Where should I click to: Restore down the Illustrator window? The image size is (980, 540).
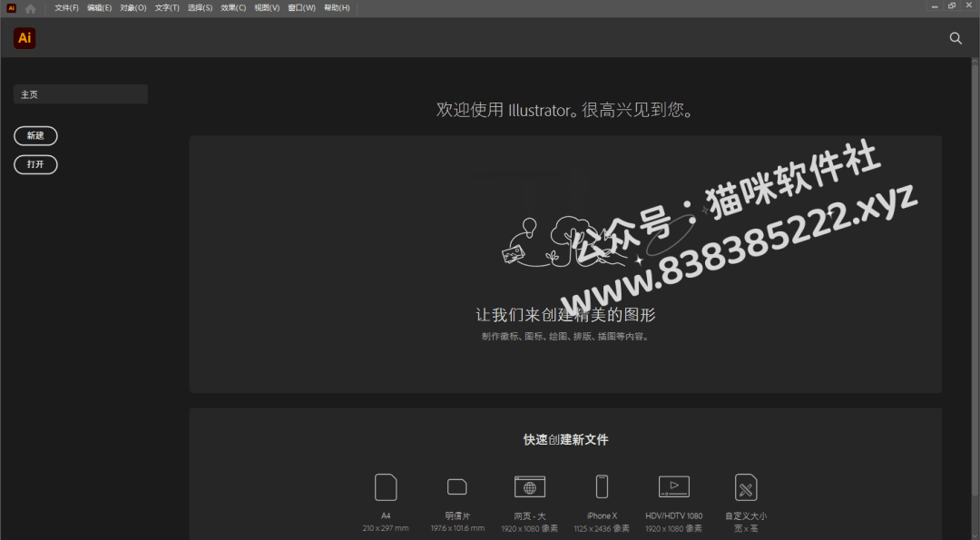click(952, 6)
